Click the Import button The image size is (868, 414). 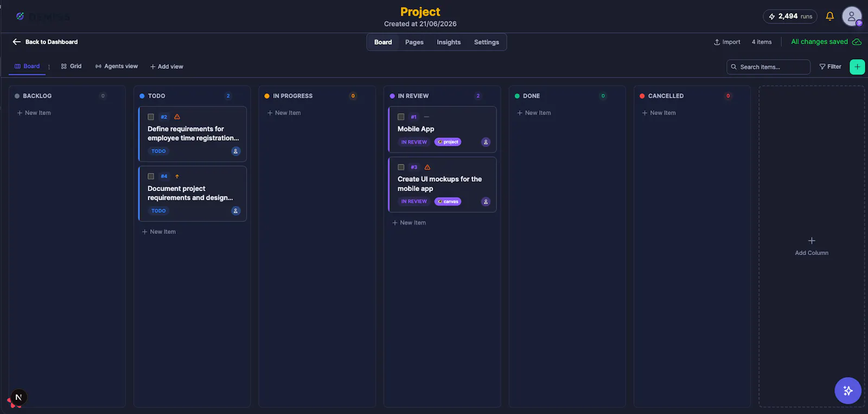click(727, 42)
